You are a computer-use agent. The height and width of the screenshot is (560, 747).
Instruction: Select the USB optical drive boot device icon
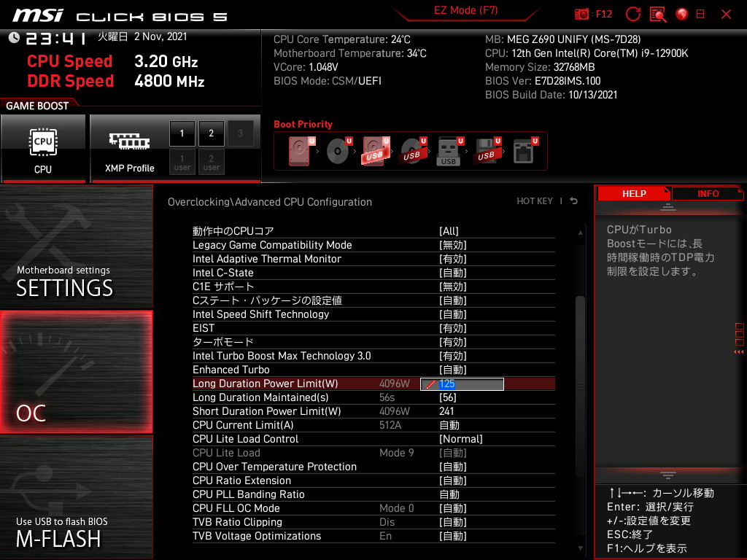(413, 151)
